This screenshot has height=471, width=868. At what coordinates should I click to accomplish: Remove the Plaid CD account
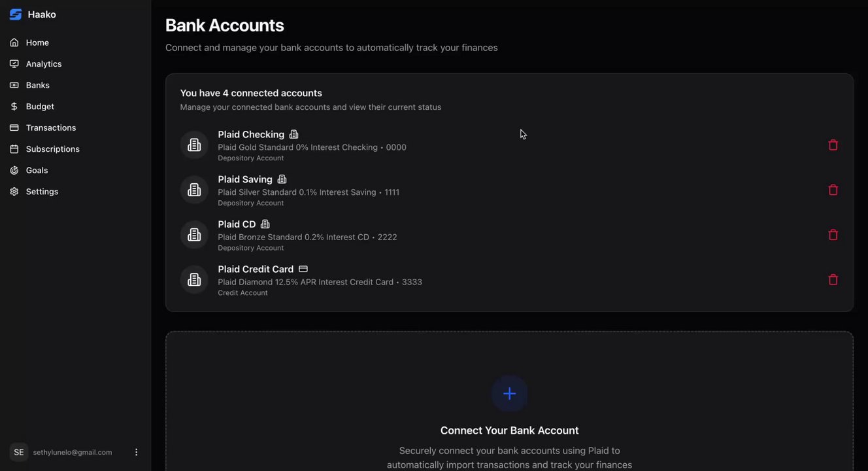pos(833,235)
